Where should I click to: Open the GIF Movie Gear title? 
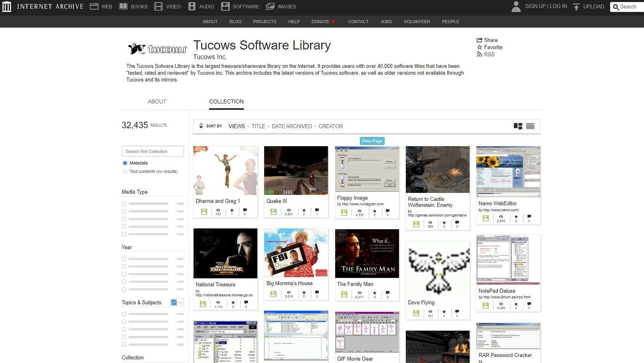tap(355, 359)
